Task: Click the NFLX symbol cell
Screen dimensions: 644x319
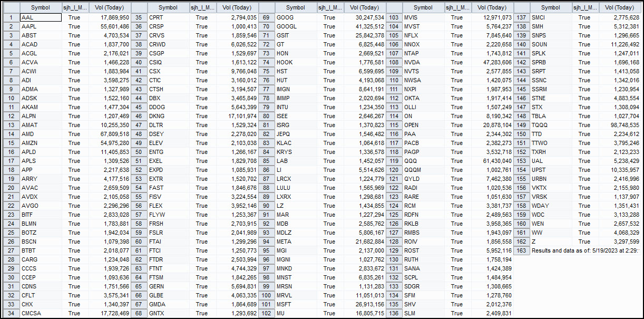Action: (423, 35)
